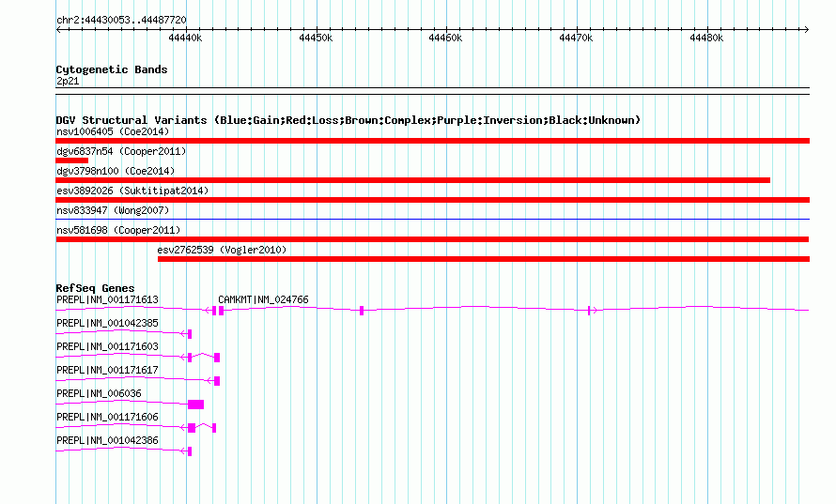The width and height of the screenshot is (836, 504).
Task: Open transcript label PREPL|NM_001171603
Action: pos(108,347)
